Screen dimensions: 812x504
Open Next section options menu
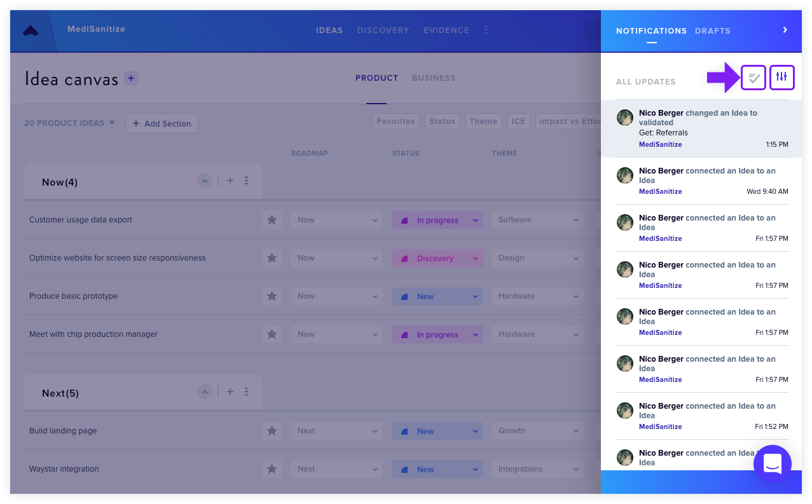coord(247,392)
